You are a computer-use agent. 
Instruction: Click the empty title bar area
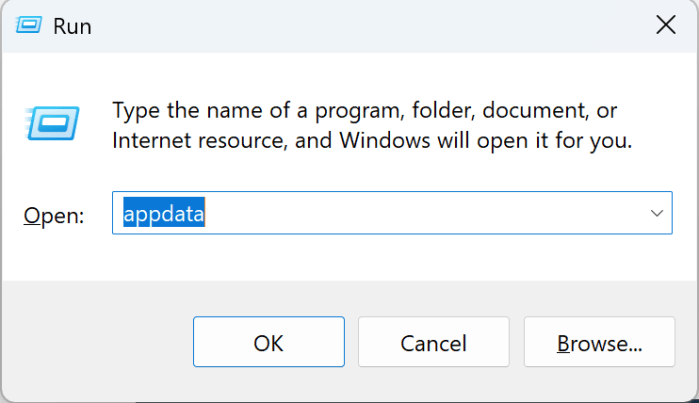350,26
